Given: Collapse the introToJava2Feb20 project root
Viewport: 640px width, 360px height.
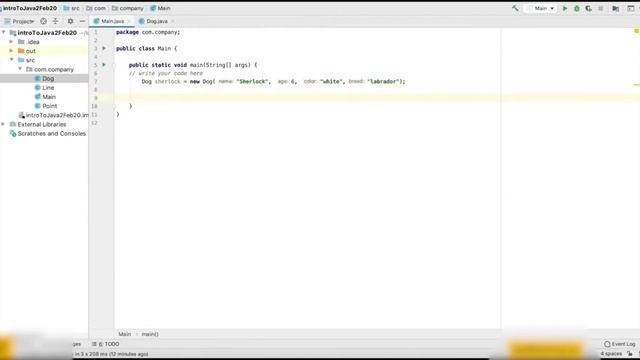Looking at the screenshot, I should click(4, 32).
